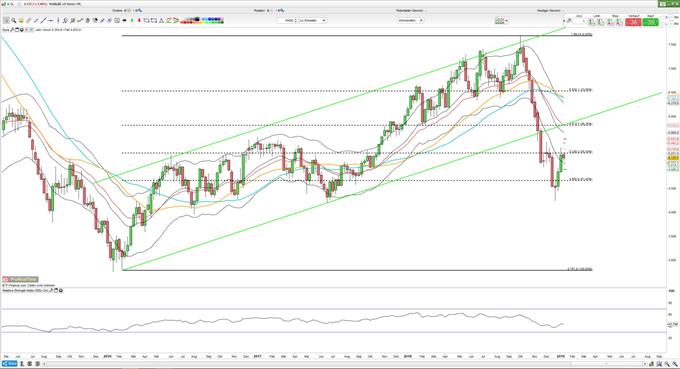Activate the magnifier zoom tool
The width and height of the screenshot is (680, 369).
coord(13,20)
